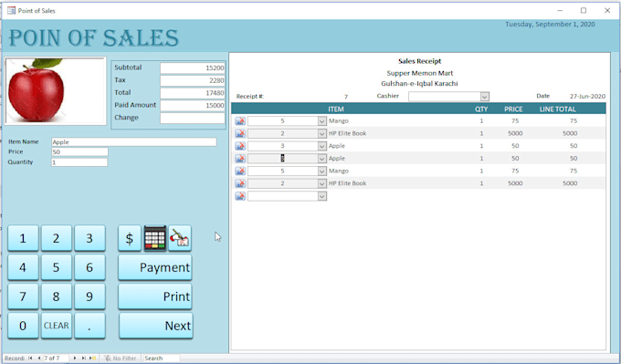Tap keypad digit 7

23,296
